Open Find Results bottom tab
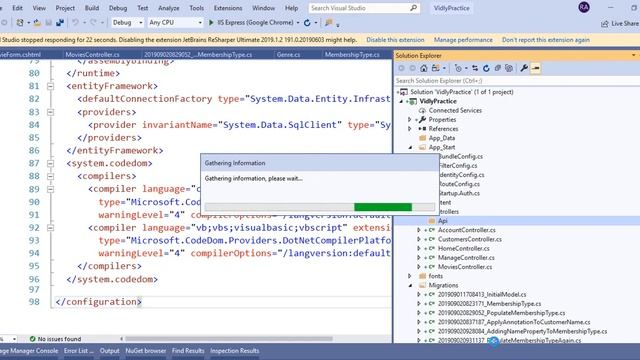 point(188,351)
